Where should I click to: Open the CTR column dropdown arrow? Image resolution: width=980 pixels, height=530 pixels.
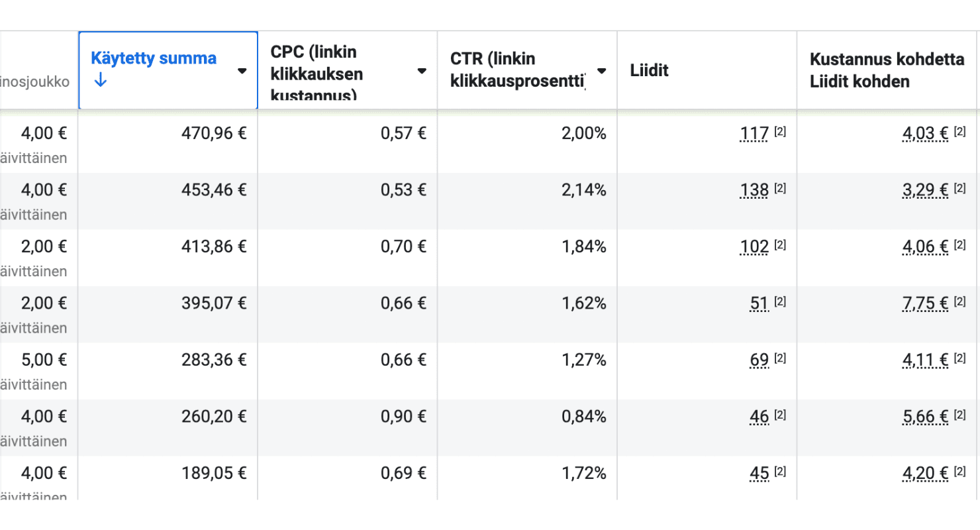click(x=602, y=71)
